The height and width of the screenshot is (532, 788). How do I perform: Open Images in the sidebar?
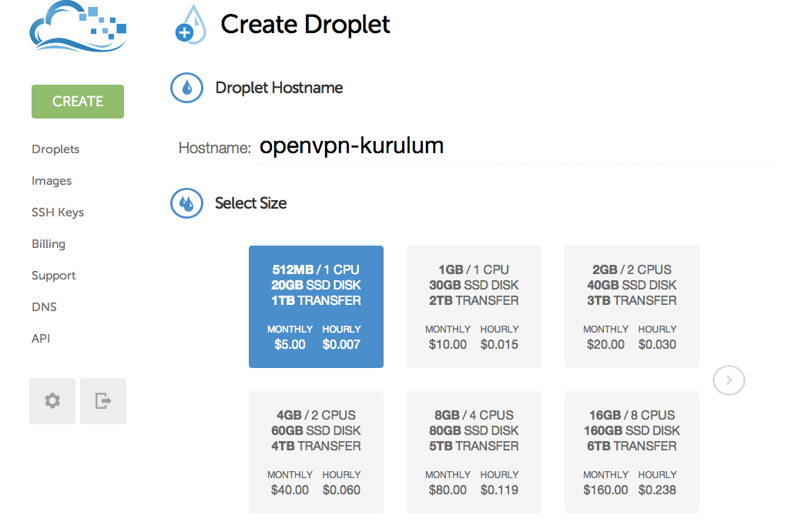(52, 181)
